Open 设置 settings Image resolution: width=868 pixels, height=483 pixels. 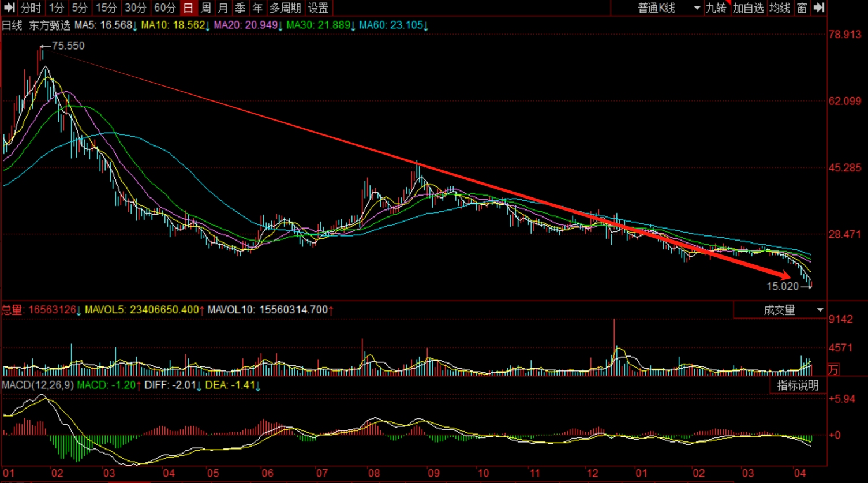coord(318,8)
